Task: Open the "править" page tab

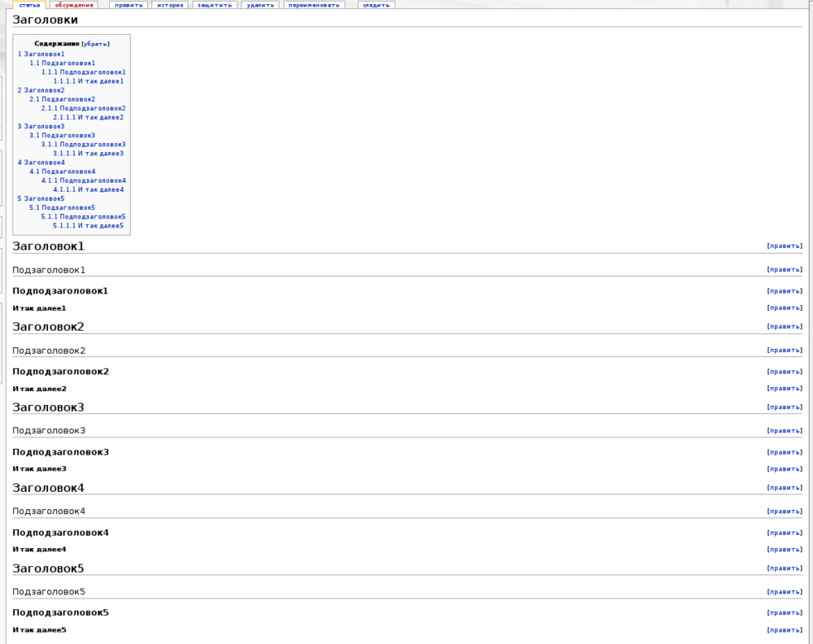Action: [128, 5]
